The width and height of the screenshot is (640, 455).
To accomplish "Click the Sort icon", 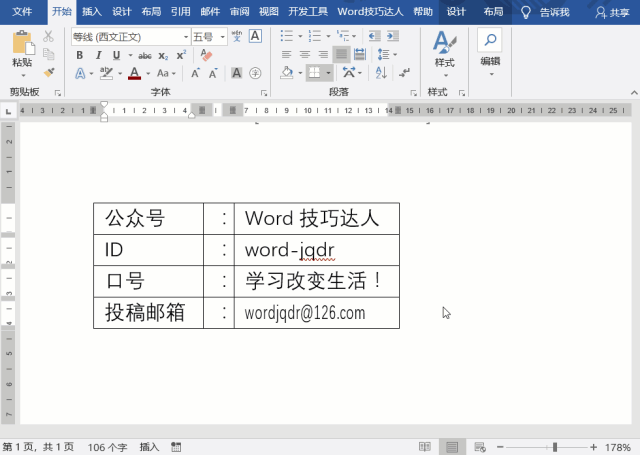I will coord(381,73).
